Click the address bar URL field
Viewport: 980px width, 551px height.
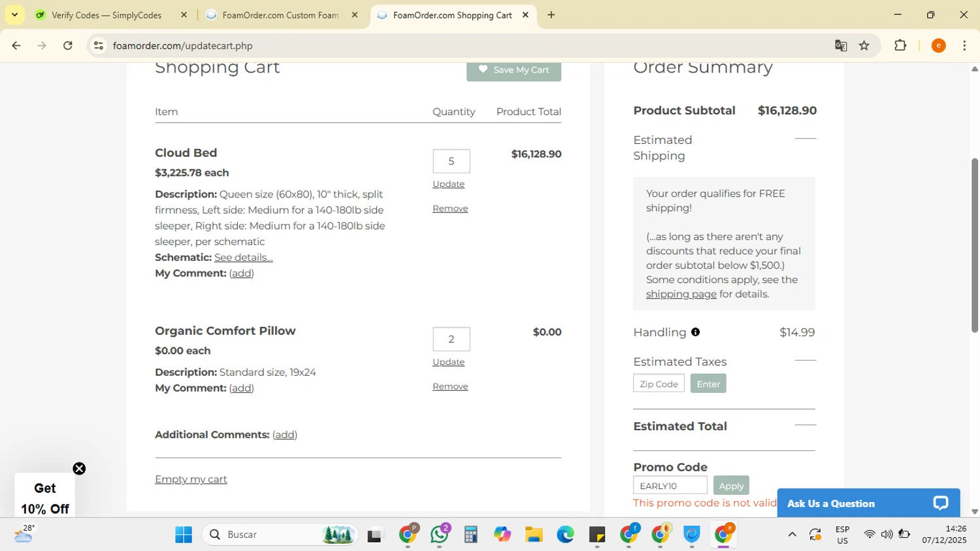tap(457, 46)
